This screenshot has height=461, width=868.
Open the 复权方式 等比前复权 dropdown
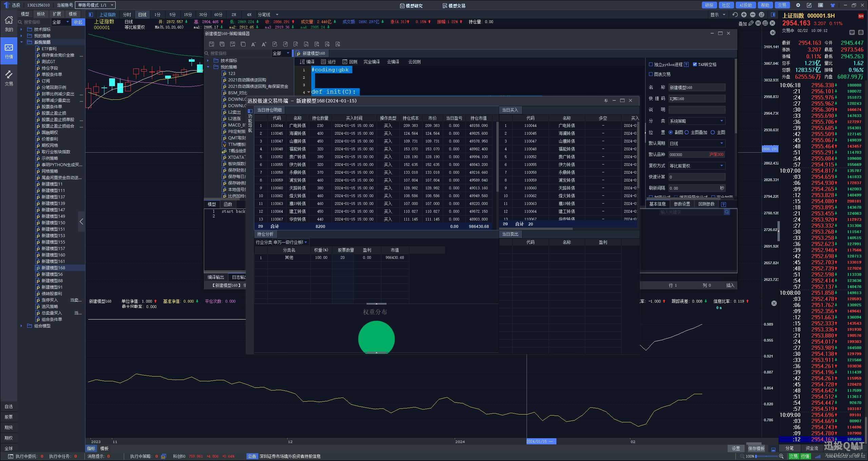point(697,166)
